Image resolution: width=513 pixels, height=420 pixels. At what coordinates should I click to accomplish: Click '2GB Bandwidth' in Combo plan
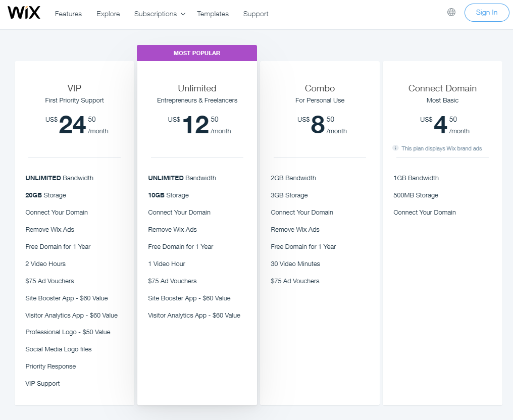tap(293, 178)
